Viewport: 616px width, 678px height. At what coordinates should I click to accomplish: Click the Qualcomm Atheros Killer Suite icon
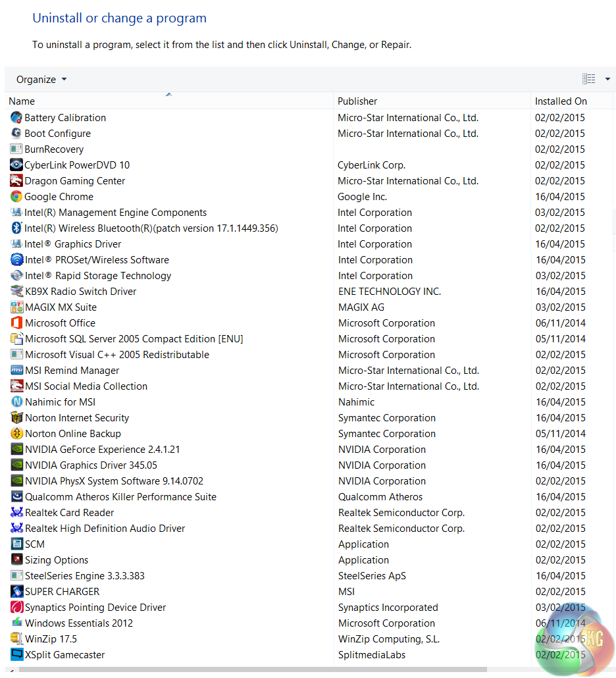click(17, 496)
